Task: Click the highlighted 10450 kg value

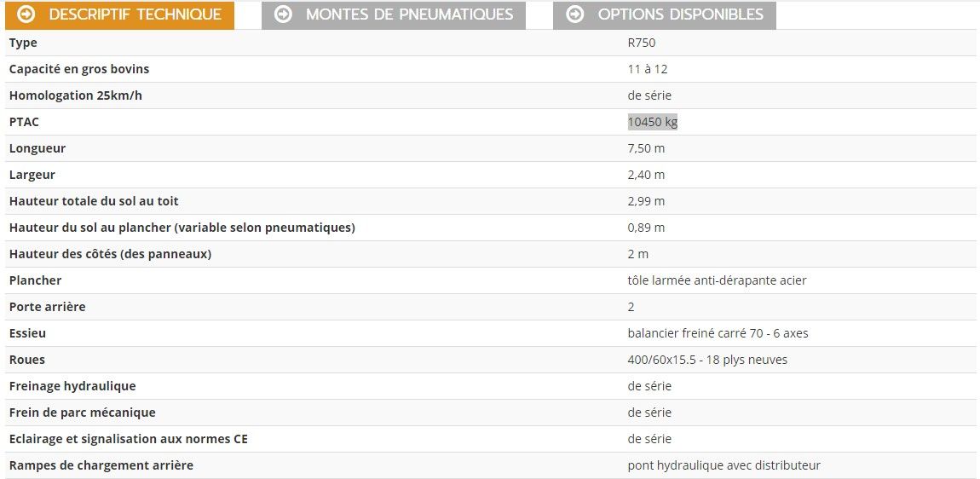Action: [x=653, y=122]
